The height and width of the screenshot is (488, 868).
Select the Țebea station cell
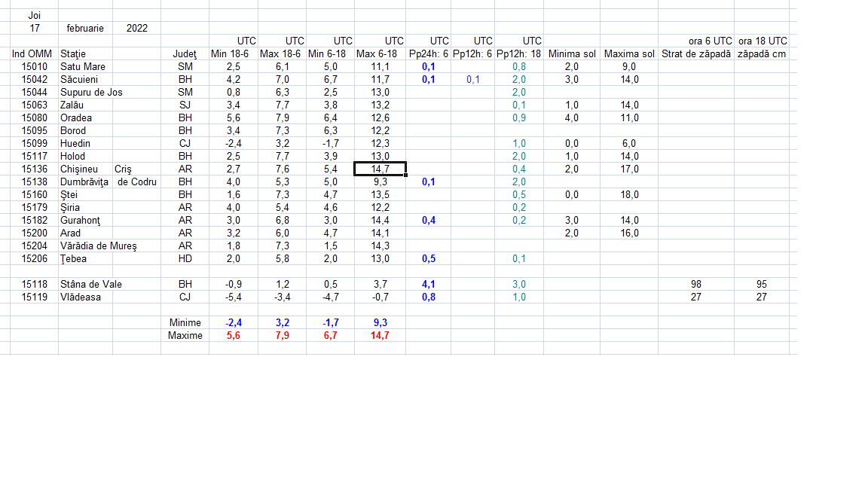(x=73, y=258)
